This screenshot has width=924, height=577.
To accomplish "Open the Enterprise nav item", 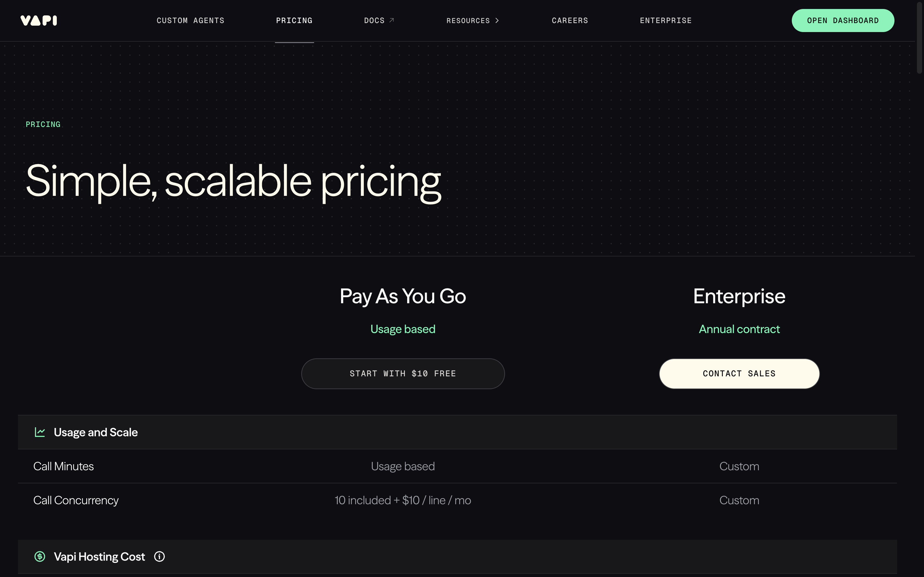I will pyautogui.click(x=666, y=20).
